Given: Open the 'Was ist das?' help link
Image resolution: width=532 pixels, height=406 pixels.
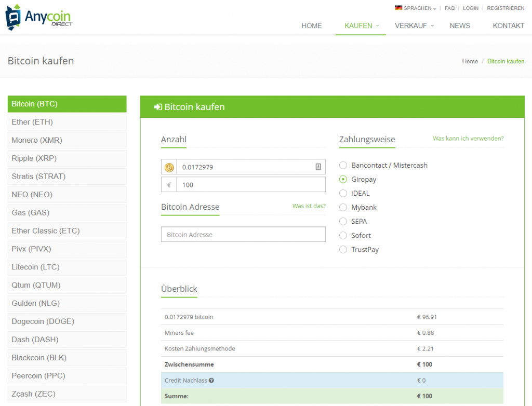Looking at the screenshot, I should coord(309,206).
